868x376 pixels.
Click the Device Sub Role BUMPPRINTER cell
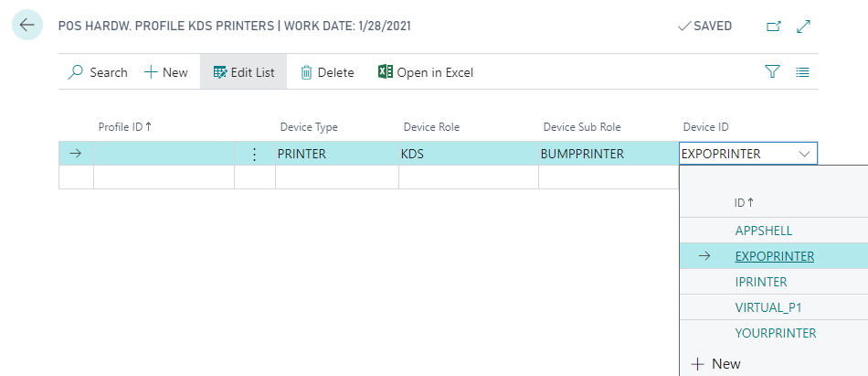coord(582,154)
